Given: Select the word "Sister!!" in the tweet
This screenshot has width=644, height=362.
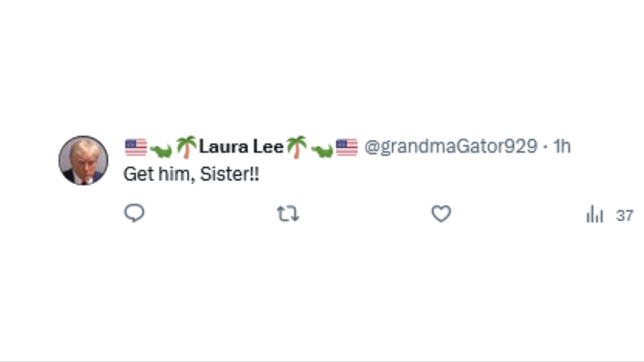Looking at the screenshot, I should (230, 174).
